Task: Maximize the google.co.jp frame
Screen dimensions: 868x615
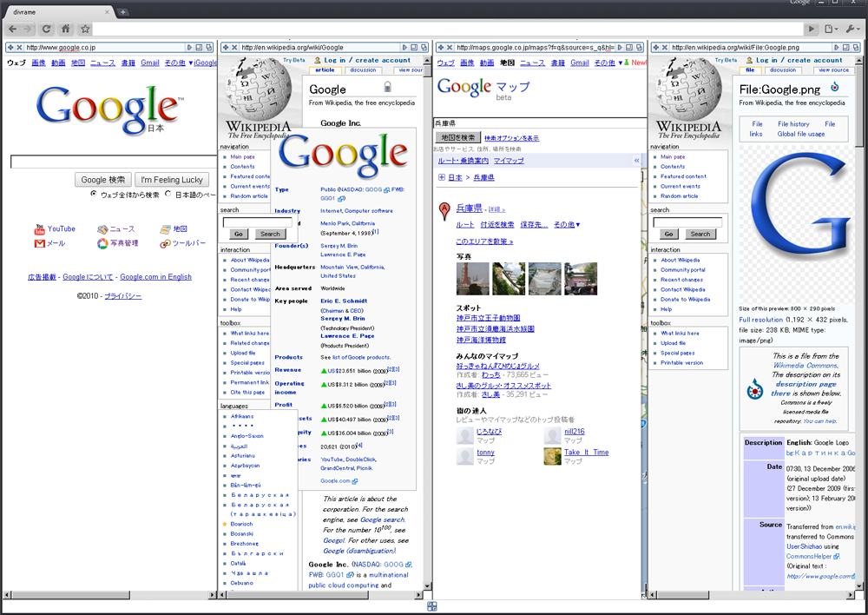Action: pyautogui.click(x=199, y=48)
